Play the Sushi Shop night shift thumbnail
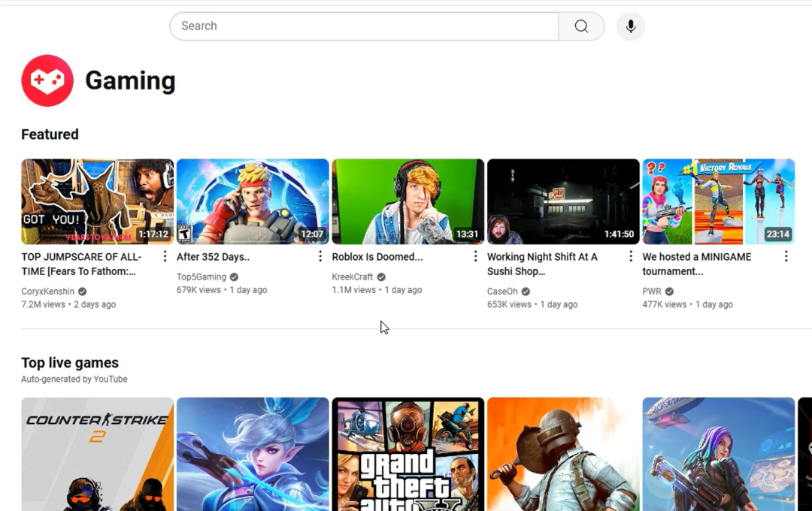Image resolution: width=812 pixels, height=511 pixels. point(563,201)
